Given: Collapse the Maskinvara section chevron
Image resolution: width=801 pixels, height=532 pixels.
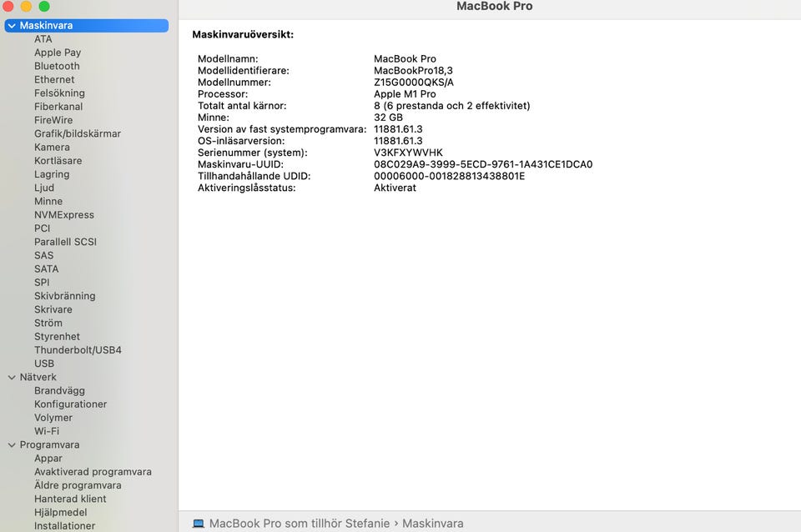Looking at the screenshot, I should click(12, 26).
